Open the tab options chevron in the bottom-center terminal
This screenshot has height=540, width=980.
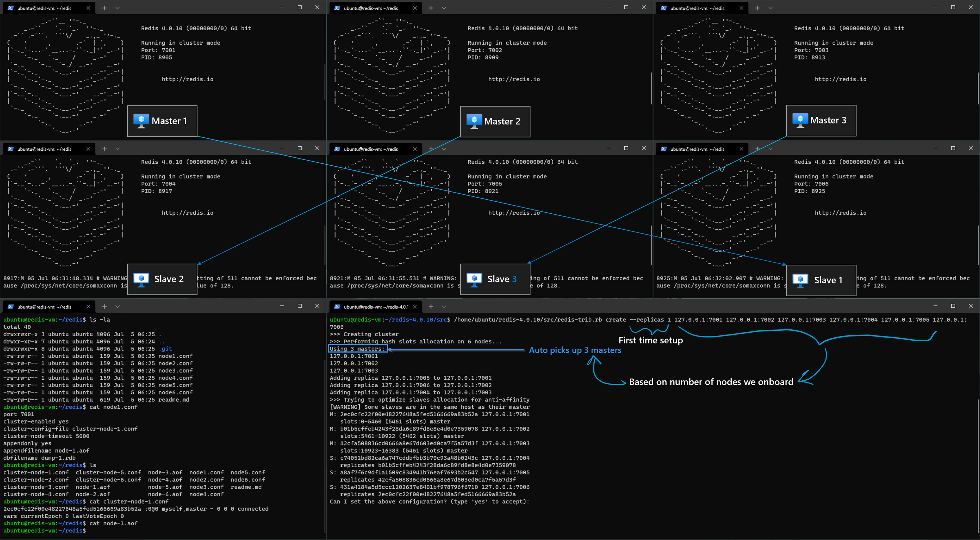click(444, 306)
